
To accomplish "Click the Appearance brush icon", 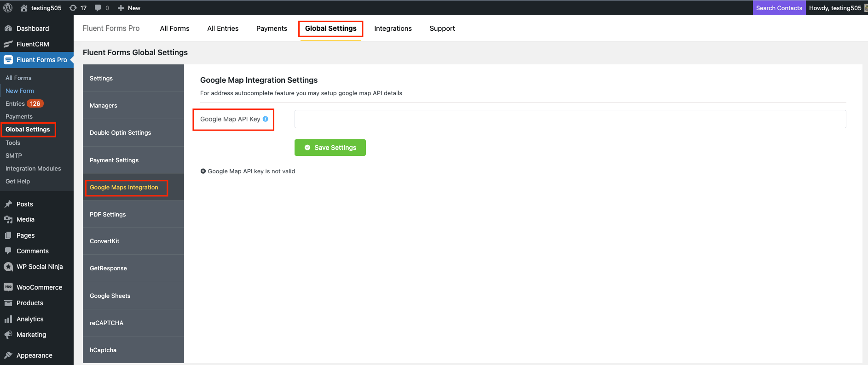I will (x=8, y=355).
